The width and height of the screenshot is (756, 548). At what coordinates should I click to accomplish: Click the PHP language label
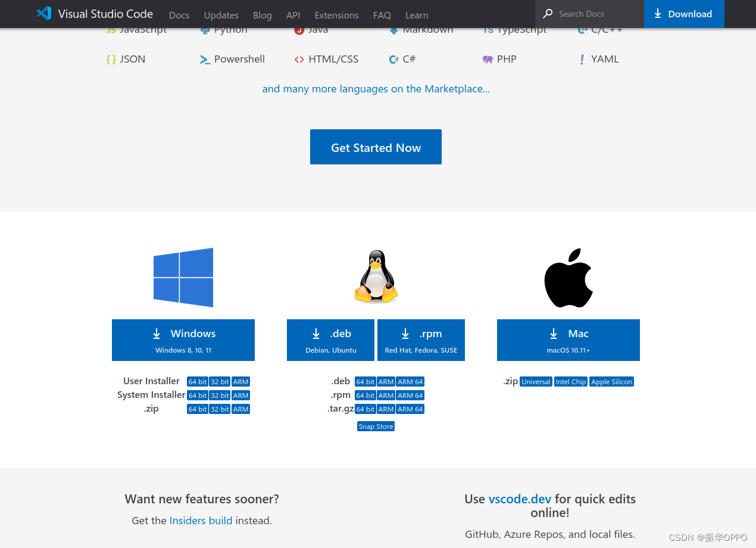tap(507, 59)
